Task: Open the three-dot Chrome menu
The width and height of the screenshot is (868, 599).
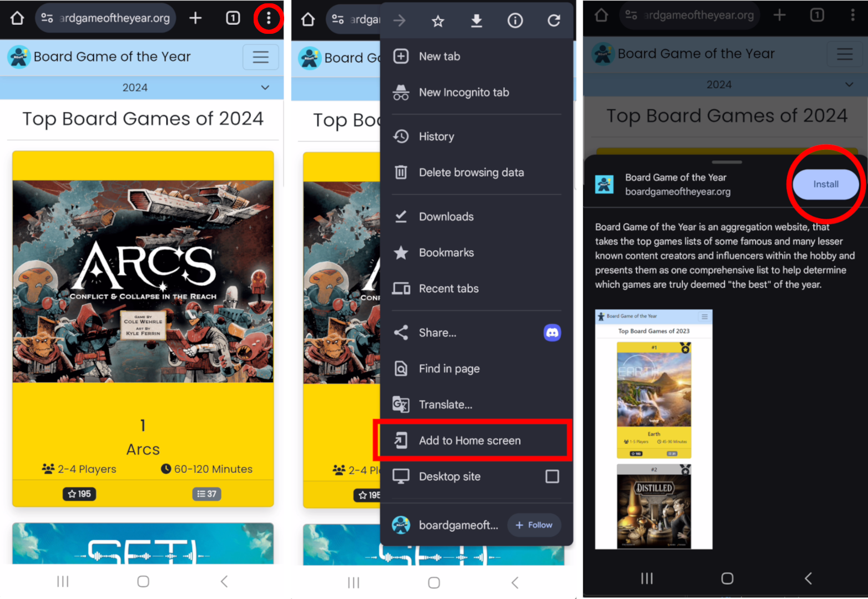Action: 269,18
